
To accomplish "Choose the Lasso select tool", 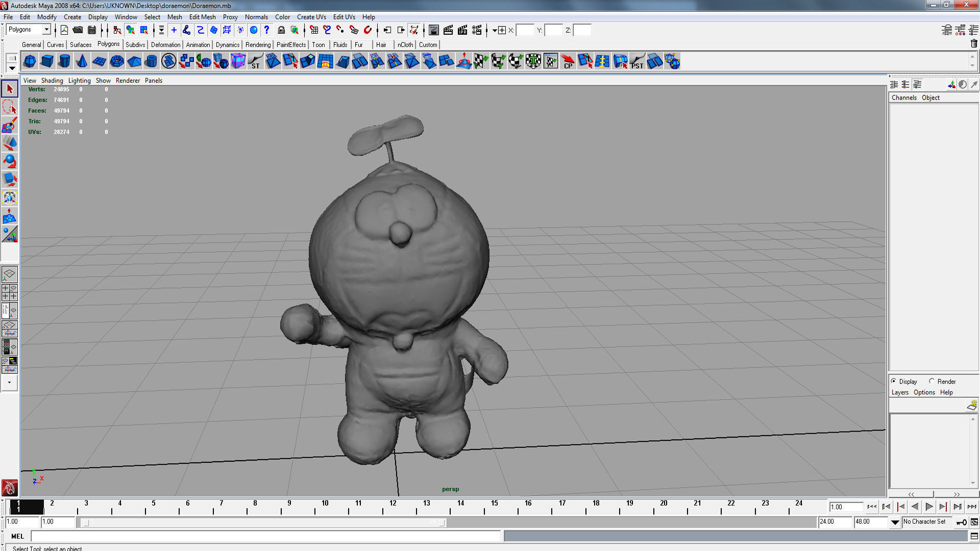I will coord(9,107).
